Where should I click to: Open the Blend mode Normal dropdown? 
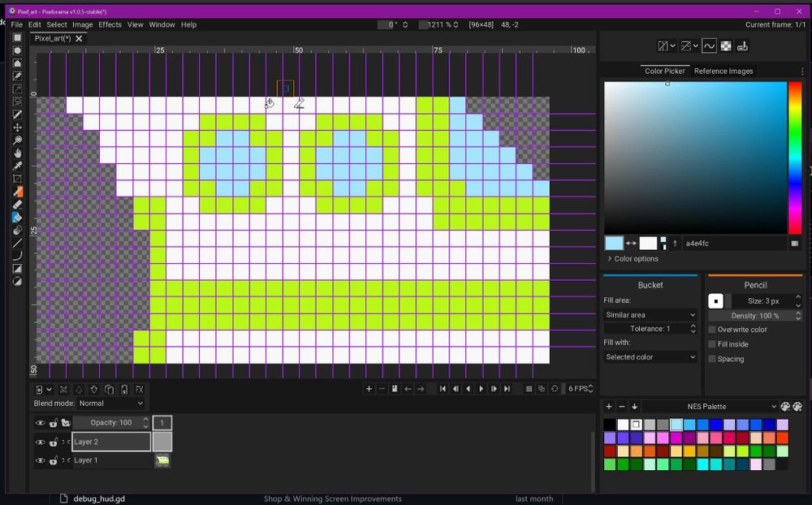click(110, 403)
